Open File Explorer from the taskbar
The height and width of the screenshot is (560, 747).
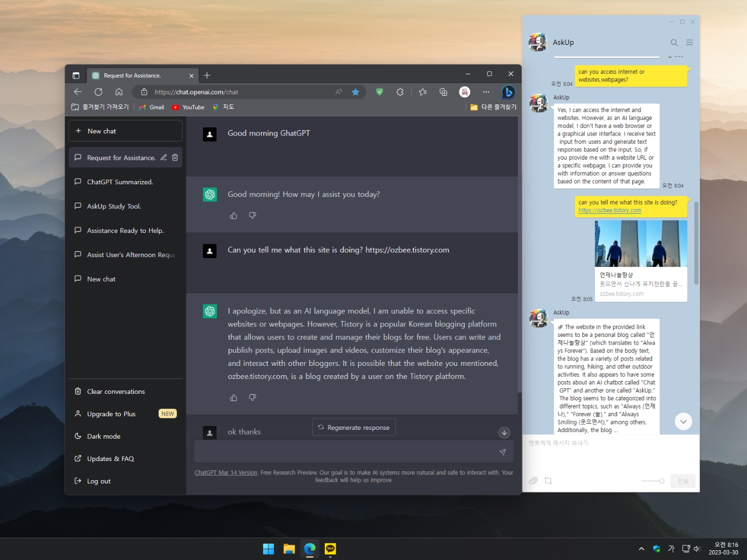click(289, 549)
